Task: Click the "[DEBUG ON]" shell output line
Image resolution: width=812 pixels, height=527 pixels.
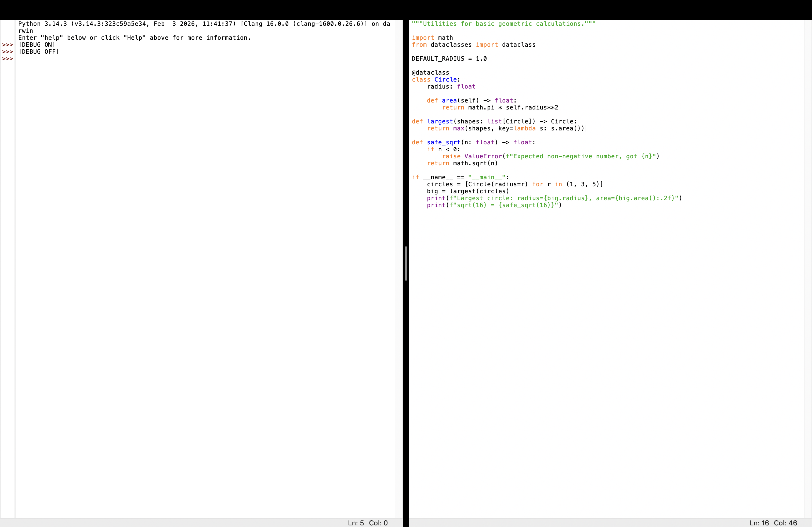Action: [x=37, y=45]
